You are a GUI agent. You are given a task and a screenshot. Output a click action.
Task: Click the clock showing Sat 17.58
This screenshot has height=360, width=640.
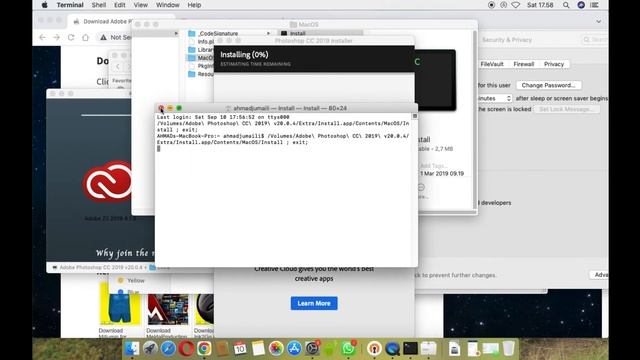click(x=540, y=5)
